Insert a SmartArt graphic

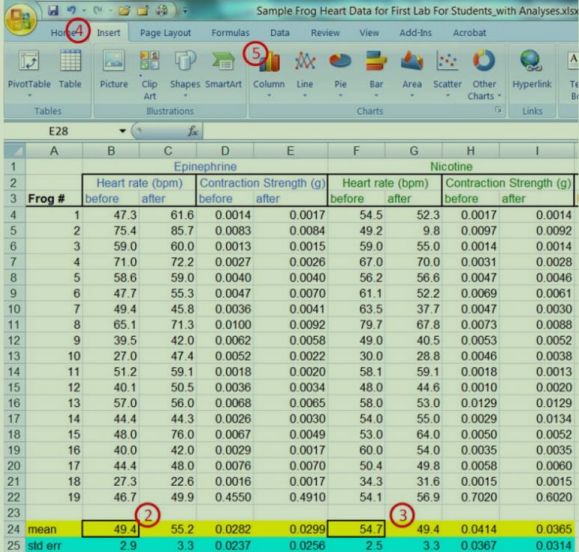click(223, 70)
